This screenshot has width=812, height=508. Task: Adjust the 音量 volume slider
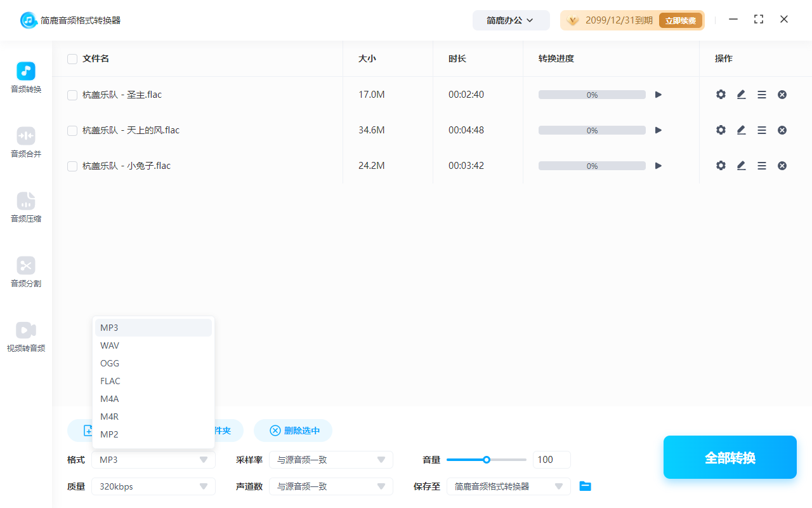[x=487, y=459]
